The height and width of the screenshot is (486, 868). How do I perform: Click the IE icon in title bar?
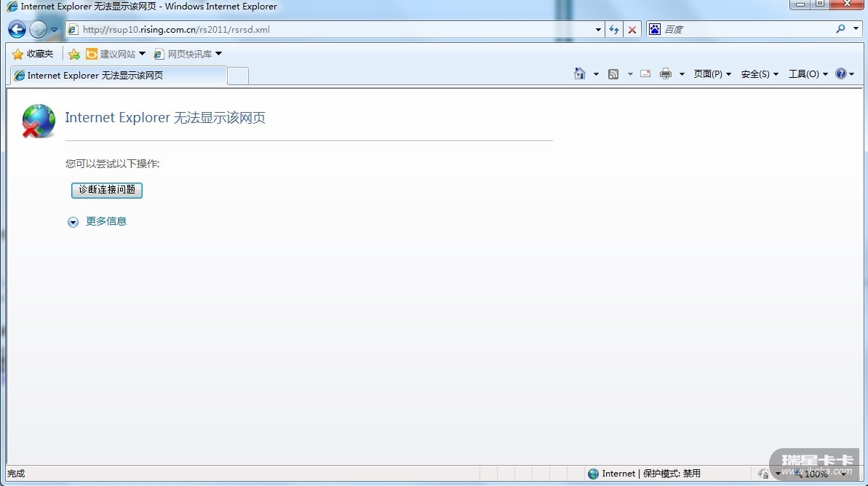coord(12,7)
